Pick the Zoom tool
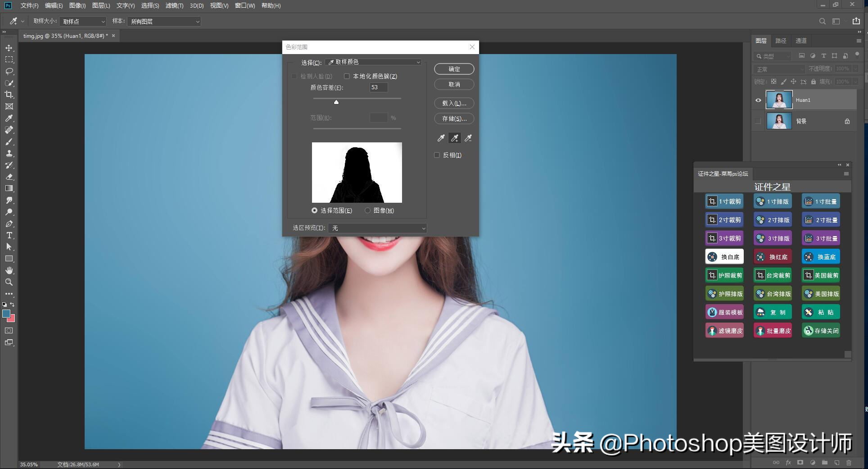Viewport: 868px width, 469px height. coord(9,282)
